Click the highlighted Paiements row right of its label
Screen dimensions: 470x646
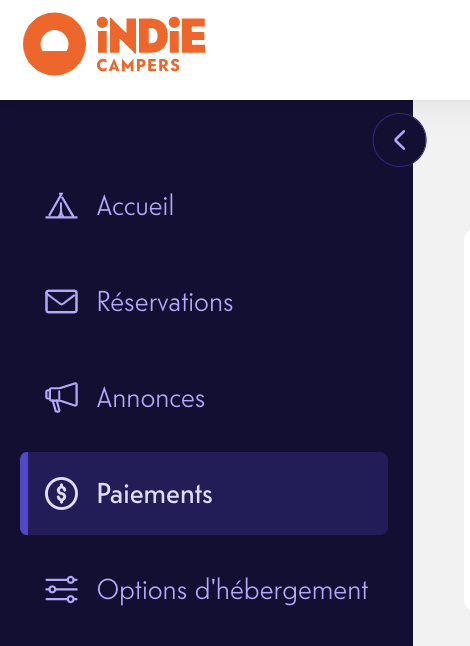(x=300, y=494)
